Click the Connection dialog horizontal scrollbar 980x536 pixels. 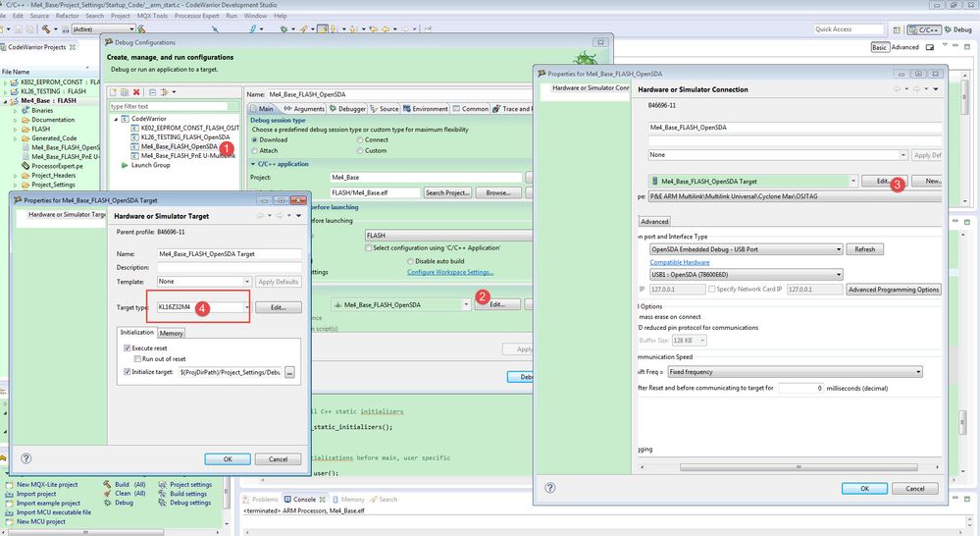point(799,467)
